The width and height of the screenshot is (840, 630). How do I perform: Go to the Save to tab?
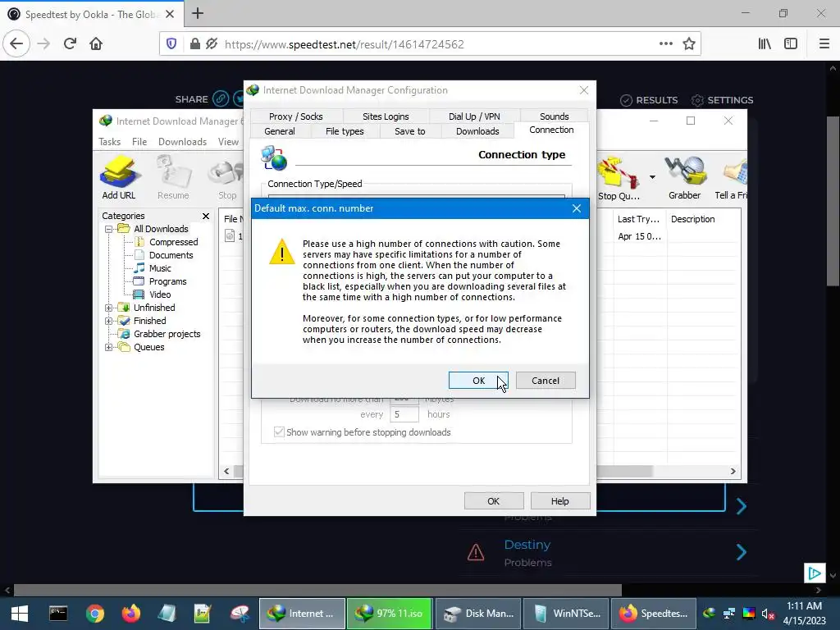point(410,131)
